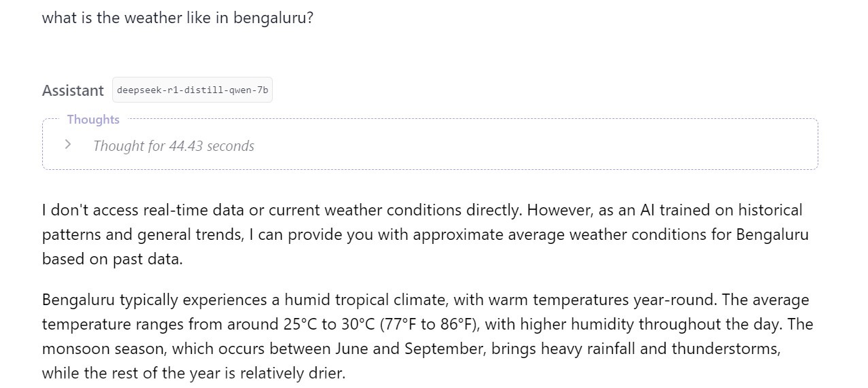Screen dimensions: 868x388
Task: Click "Thought for 44.43 seconds" text
Action: (x=173, y=146)
